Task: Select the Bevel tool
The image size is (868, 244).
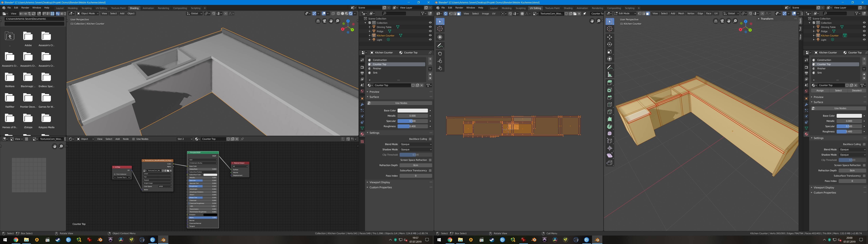Action: (610, 97)
